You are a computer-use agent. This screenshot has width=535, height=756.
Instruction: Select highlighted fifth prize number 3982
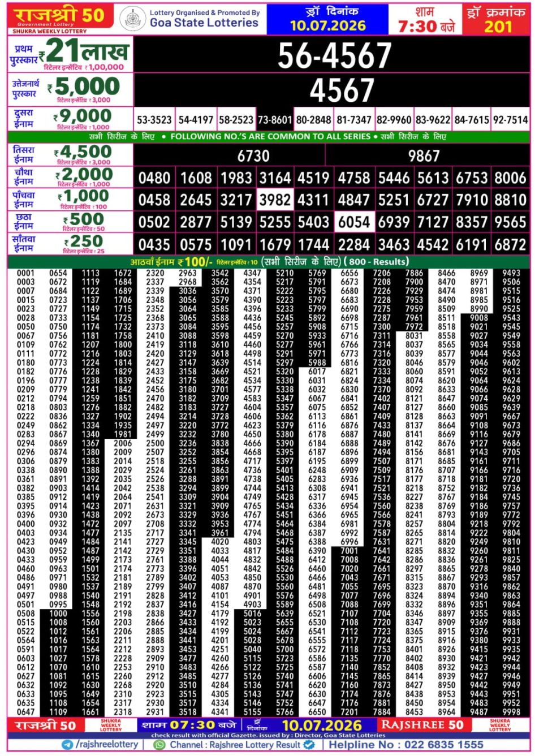[275, 200]
